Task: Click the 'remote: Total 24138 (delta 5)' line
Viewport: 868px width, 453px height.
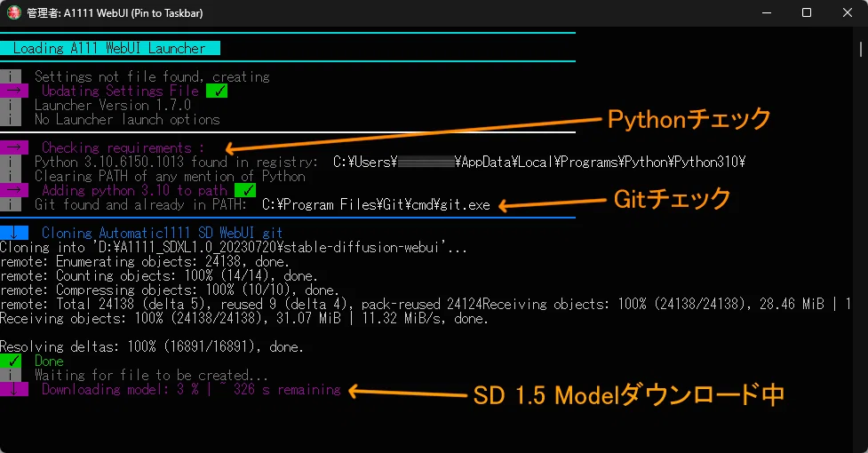Action: pos(426,304)
